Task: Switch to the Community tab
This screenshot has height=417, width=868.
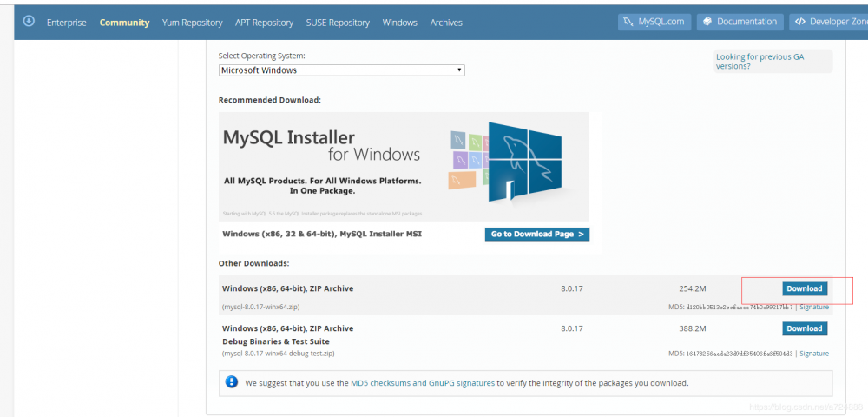Action: coord(124,23)
